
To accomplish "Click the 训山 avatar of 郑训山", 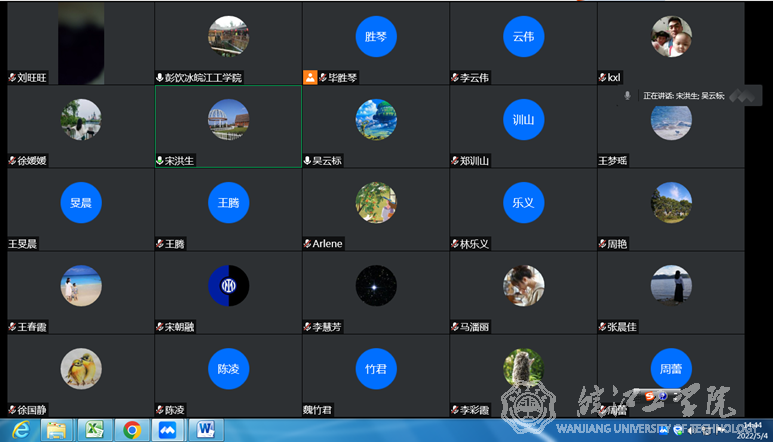I will pyautogui.click(x=523, y=120).
